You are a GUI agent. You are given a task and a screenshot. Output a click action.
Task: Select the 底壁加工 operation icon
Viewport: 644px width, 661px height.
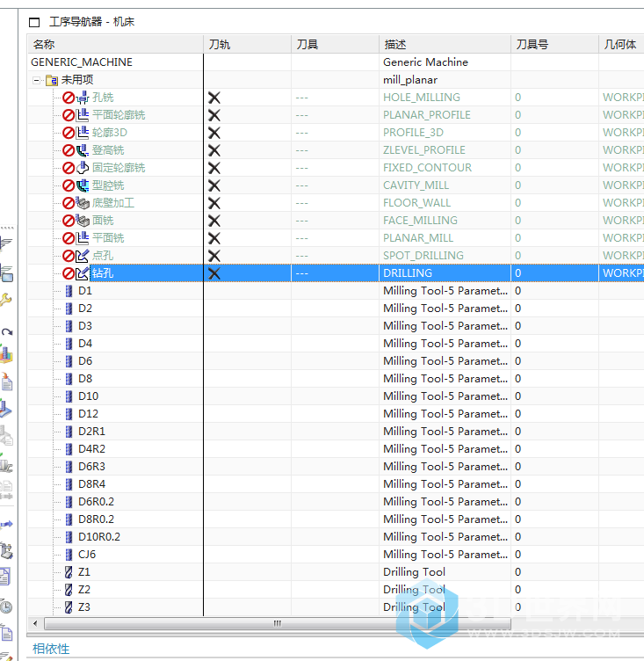pyautogui.click(x=83, y=203)
